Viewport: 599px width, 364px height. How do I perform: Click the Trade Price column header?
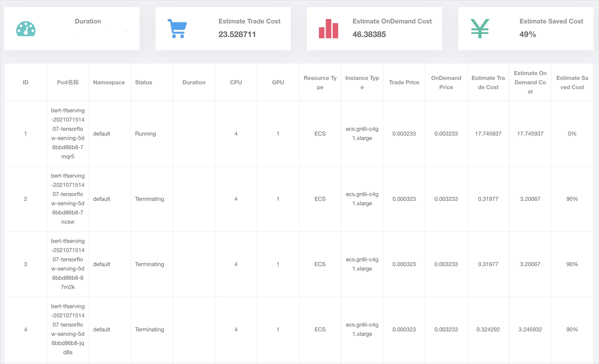(x=404, y=82)
